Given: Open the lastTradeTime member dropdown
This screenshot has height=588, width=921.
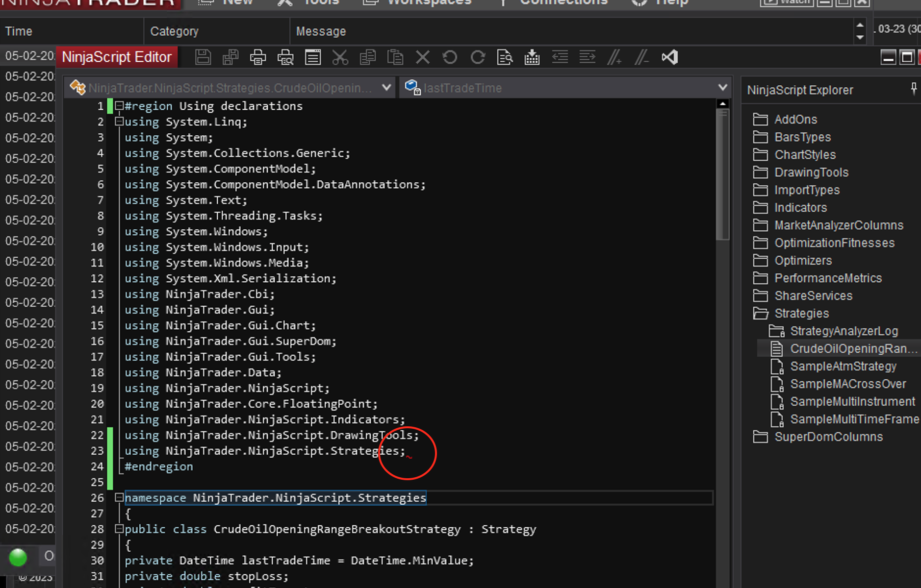Looking at the screenshot, I should point(722,88).
